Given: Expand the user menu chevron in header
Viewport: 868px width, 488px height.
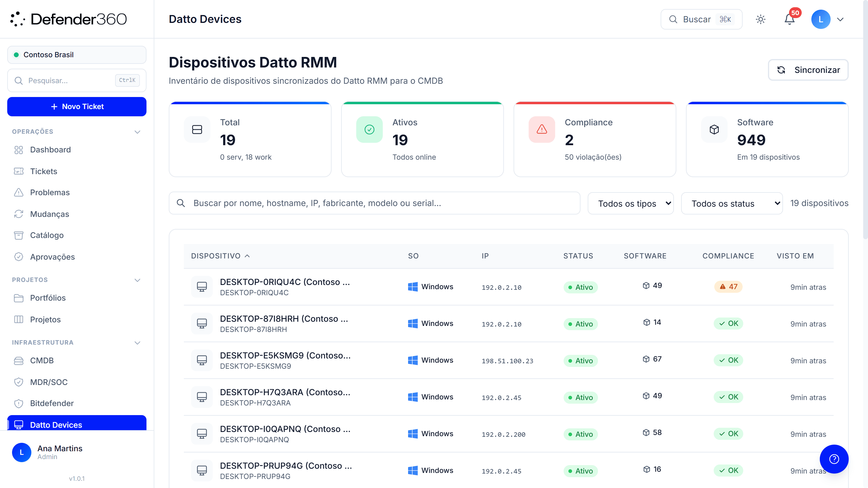Looking at the screenshot, I should 840,20.
